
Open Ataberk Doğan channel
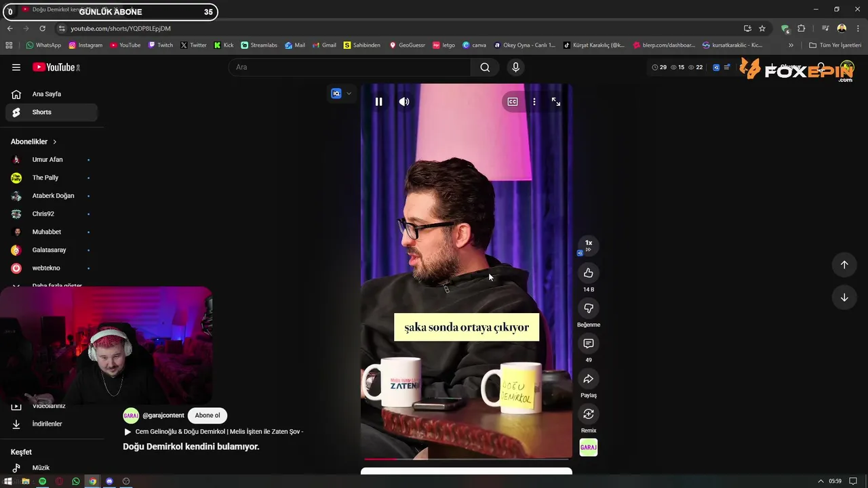(52, 196)
